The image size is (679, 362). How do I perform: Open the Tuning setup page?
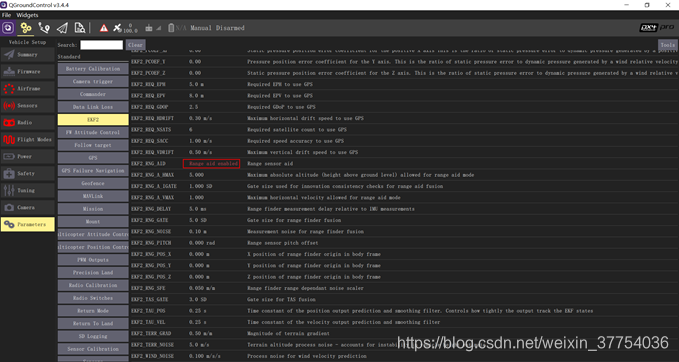pyautogui.click(x=28, y=191)
